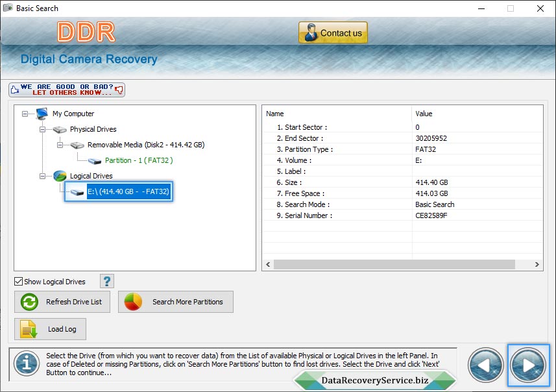Select the My Computer label
556x392 pixels.
tap(73, 114)
